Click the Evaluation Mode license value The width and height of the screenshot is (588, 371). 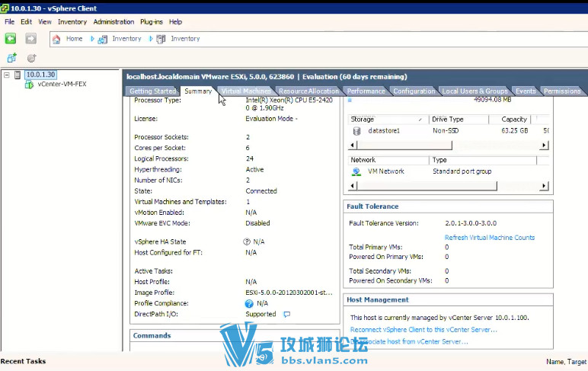[271, 119]
